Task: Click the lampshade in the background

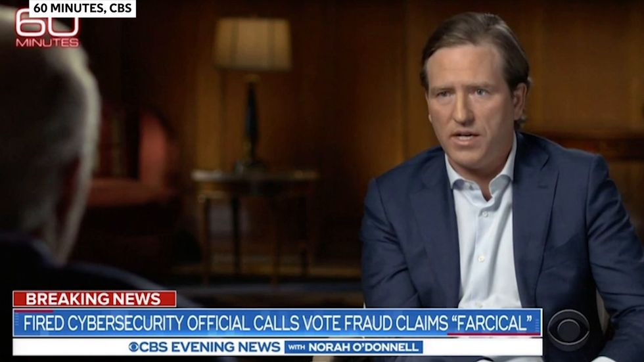Action: (253, 43)
